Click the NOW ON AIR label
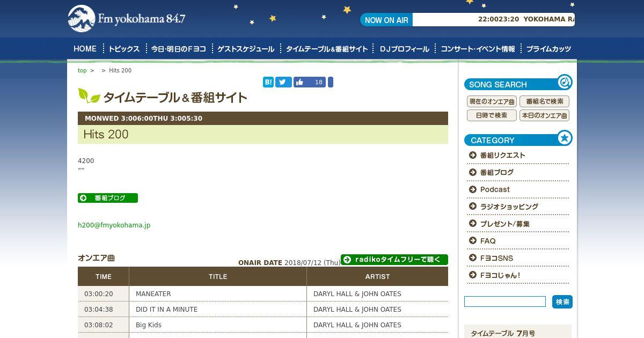The image size is (644, 338). tap(386, 20)
